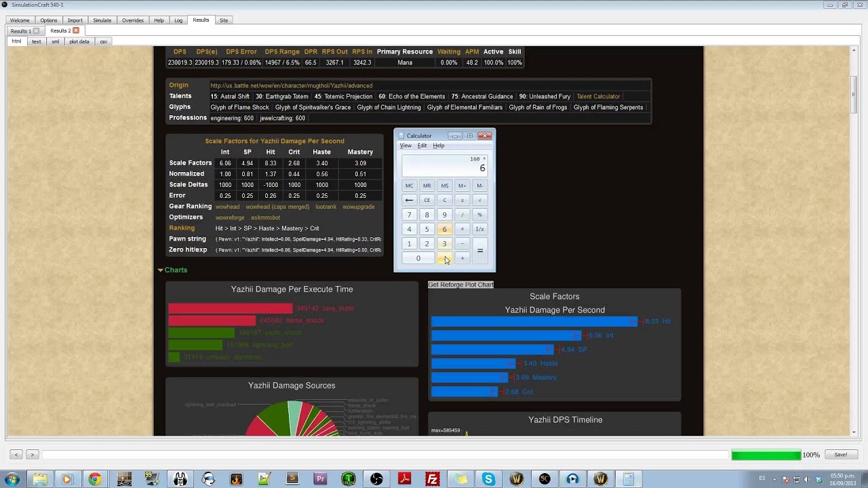Switch to the text results sub-tab
The width and height of the screenshot is (868, 488).
point(36,41)
